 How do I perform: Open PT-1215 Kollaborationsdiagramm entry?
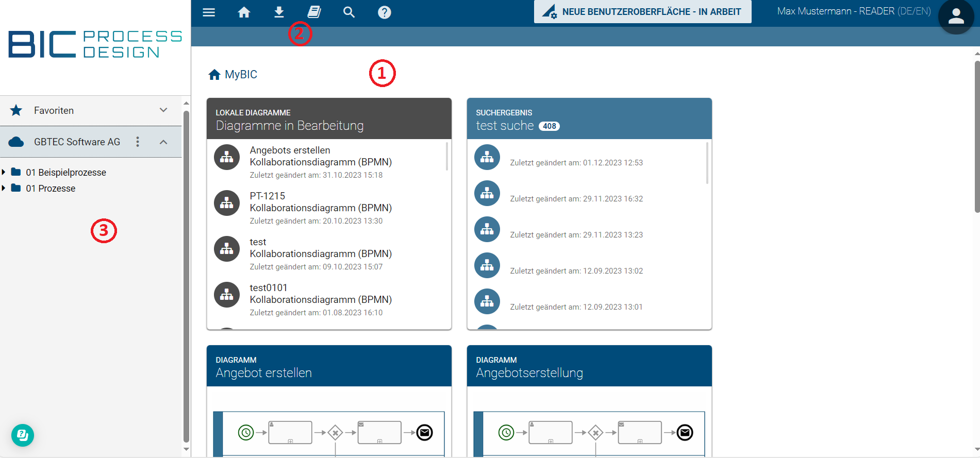point(320,208)
